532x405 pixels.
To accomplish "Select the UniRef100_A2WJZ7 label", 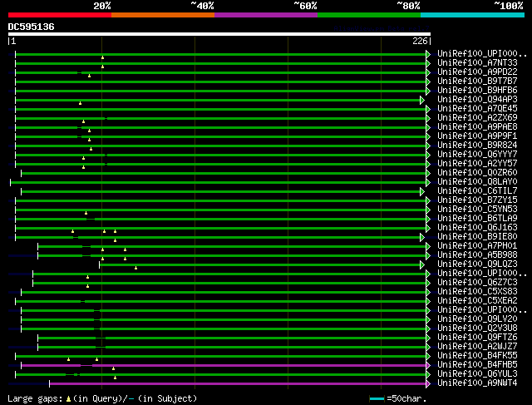I will click(x=477, y=347).
